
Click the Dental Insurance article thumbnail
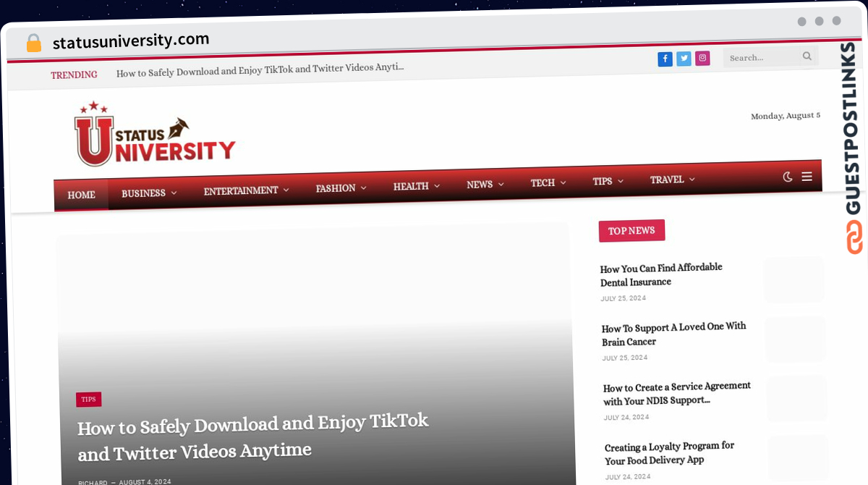coord(793,279)
